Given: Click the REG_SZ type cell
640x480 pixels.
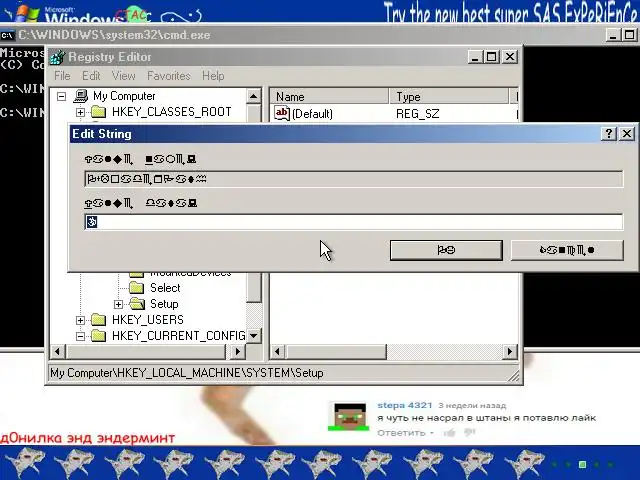Looking at the screenshot, I should point(418,113).
